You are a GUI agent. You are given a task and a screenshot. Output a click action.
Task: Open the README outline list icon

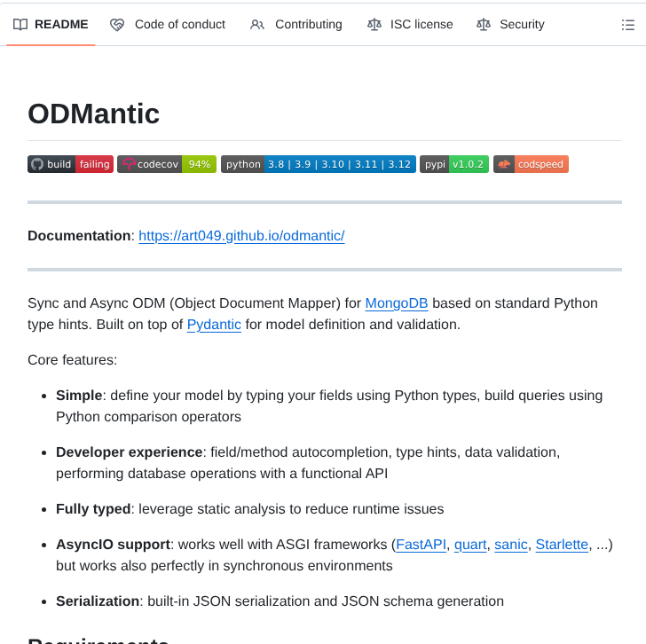pos(627,25)
